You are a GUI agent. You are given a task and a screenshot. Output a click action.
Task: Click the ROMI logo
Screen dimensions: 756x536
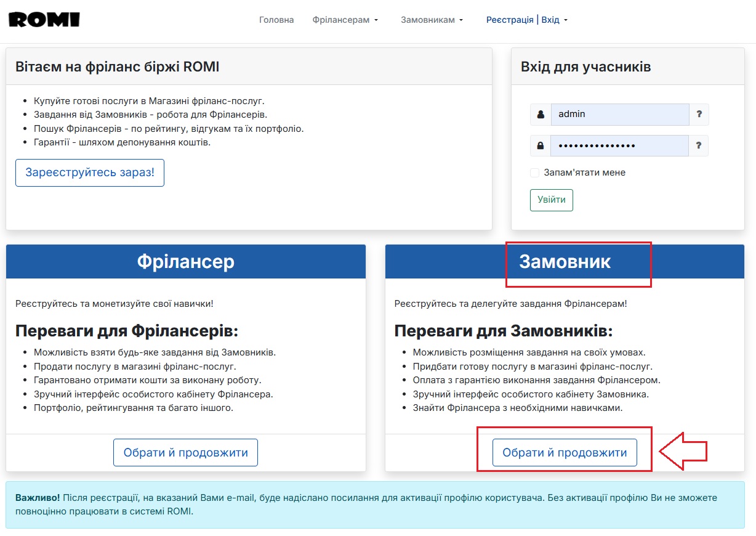(x=43, y=19)
